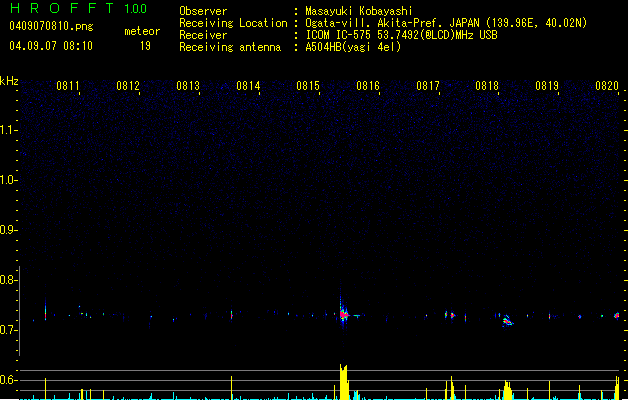The image size is (629, 400).
Task: Click the Receiving antenna label
Action: click(x=230, y=47)
